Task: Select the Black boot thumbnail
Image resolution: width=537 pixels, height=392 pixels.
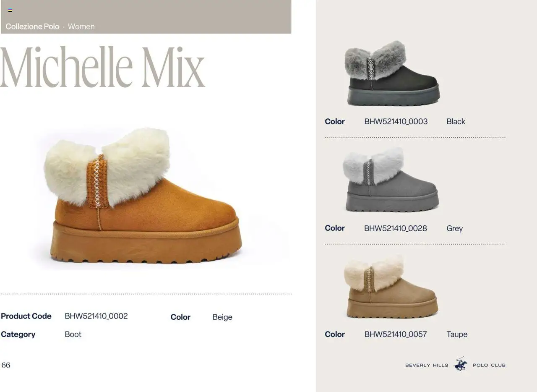Action: click(392, 73)
